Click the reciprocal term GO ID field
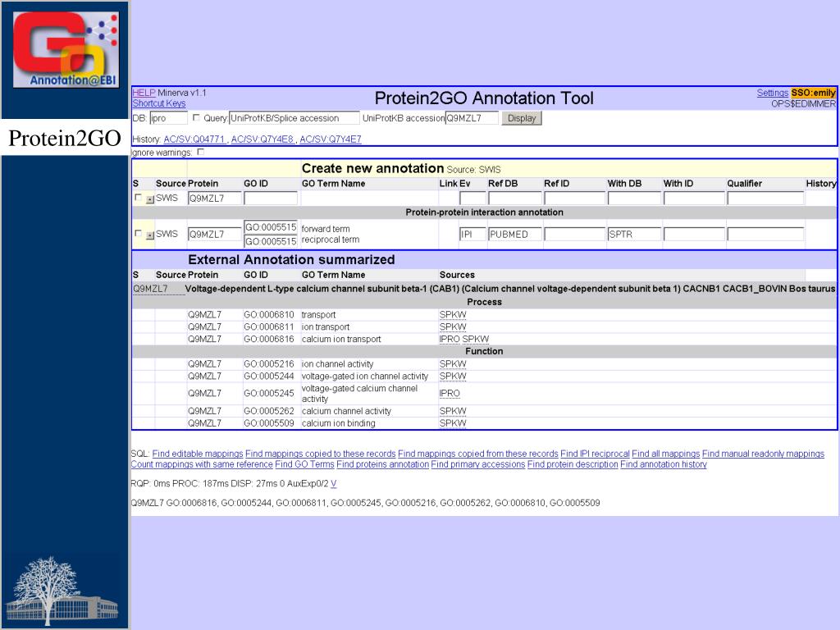Screen dimensions: 840x630 271,242
